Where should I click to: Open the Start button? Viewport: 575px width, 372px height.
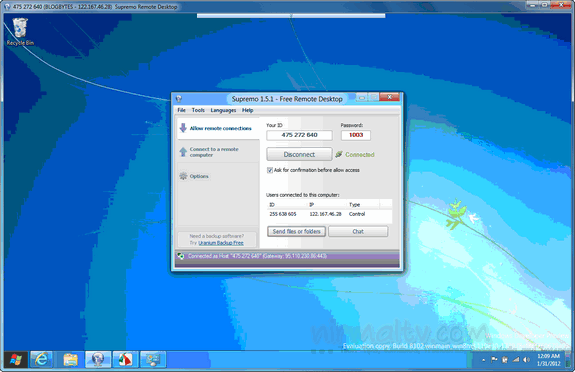click(x=15, y=360)
